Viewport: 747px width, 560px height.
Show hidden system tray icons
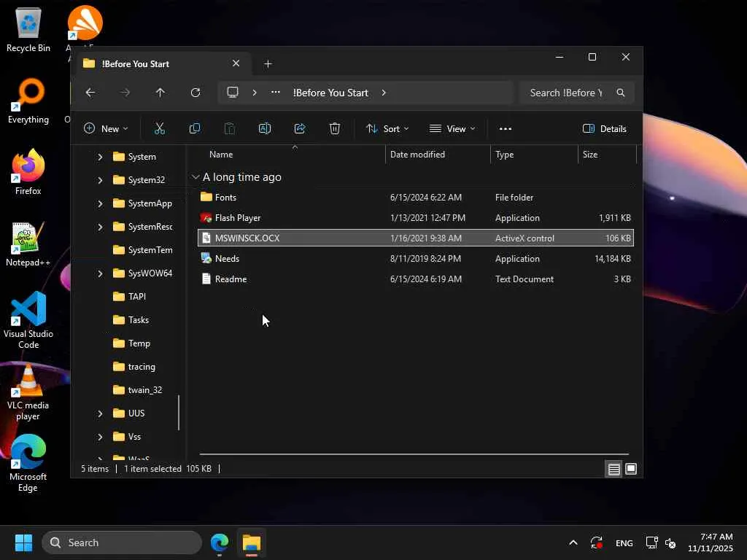tap(573, 542)
